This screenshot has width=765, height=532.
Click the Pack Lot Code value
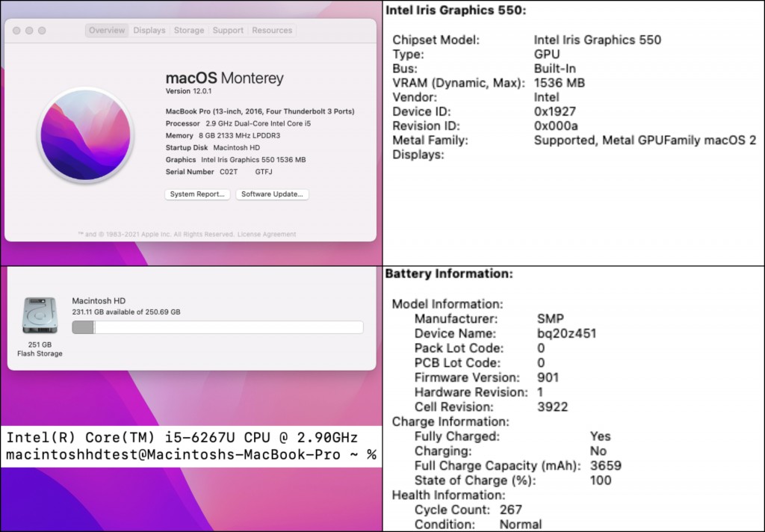point(541,348)
